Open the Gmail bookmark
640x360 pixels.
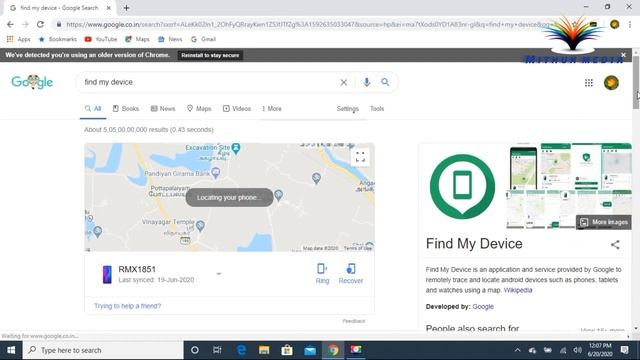(x=203, y=39)
